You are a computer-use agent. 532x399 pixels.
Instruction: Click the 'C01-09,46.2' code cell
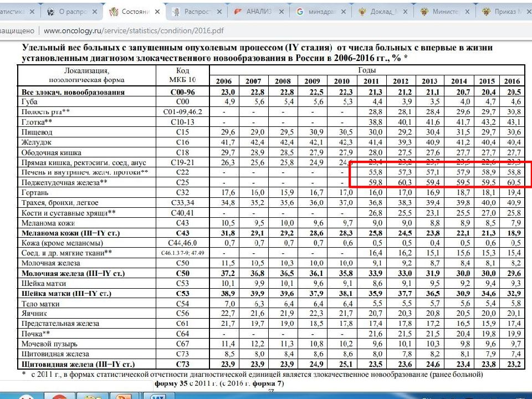click(x=182, y=111)
